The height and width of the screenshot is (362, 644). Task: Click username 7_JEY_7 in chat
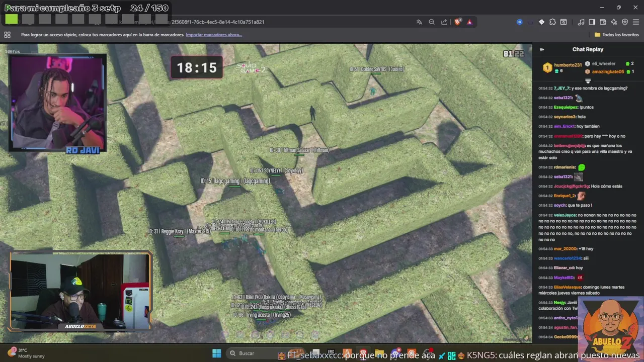click(562, 88)
